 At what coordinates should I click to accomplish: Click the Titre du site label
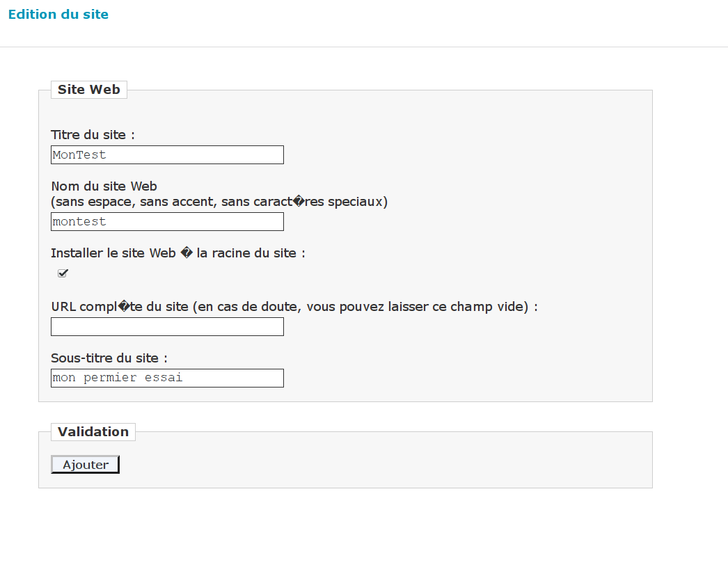pyautogui.click(x=93, y=135)
